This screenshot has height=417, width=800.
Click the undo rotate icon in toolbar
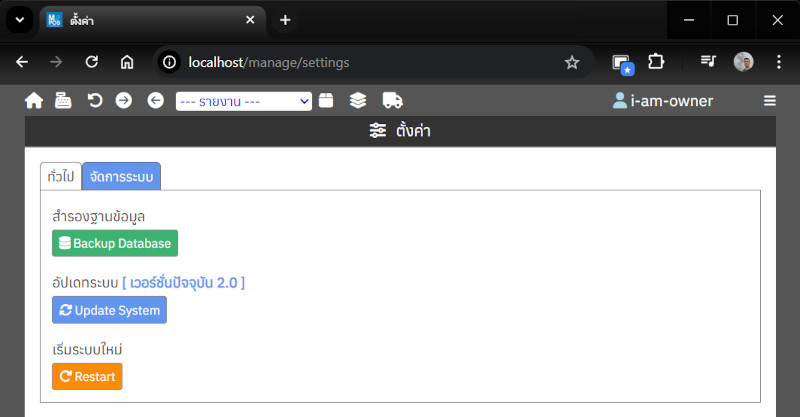pyautogui.click(x=95, y=100)
